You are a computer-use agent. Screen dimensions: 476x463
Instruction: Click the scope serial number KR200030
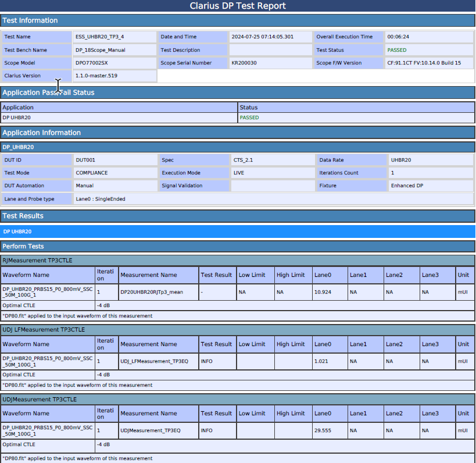point(244,63)
